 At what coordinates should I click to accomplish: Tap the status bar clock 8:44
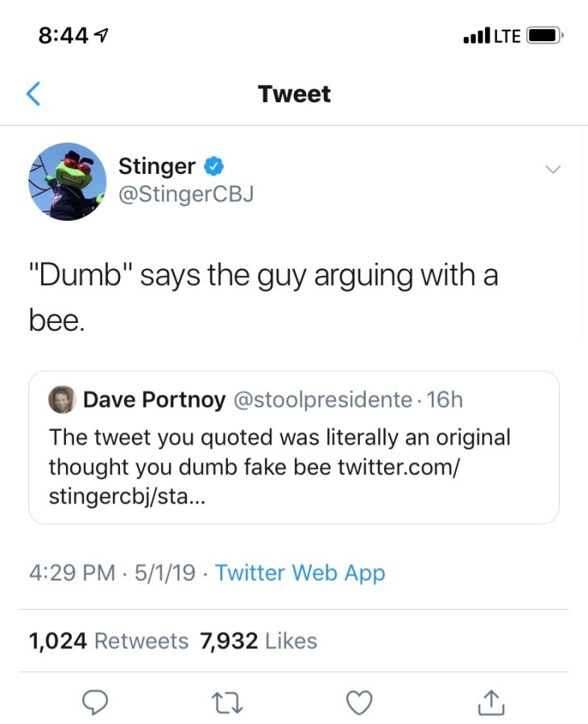tap(66, 35)
